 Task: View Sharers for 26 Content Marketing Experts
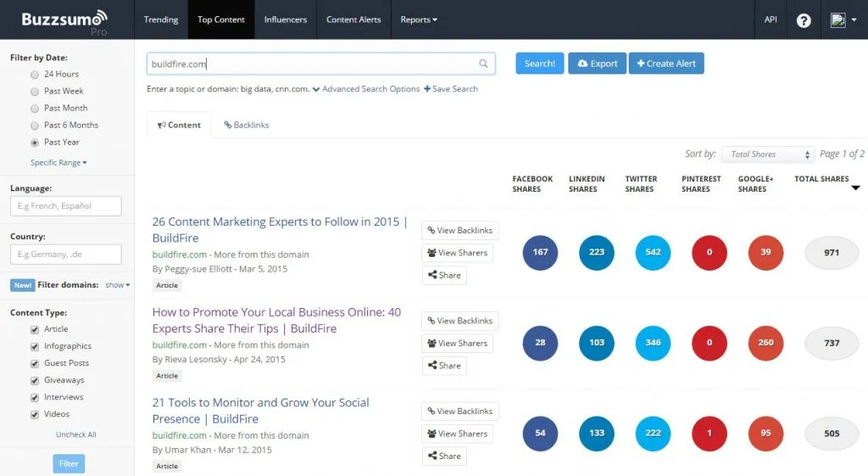click(457, 253)
